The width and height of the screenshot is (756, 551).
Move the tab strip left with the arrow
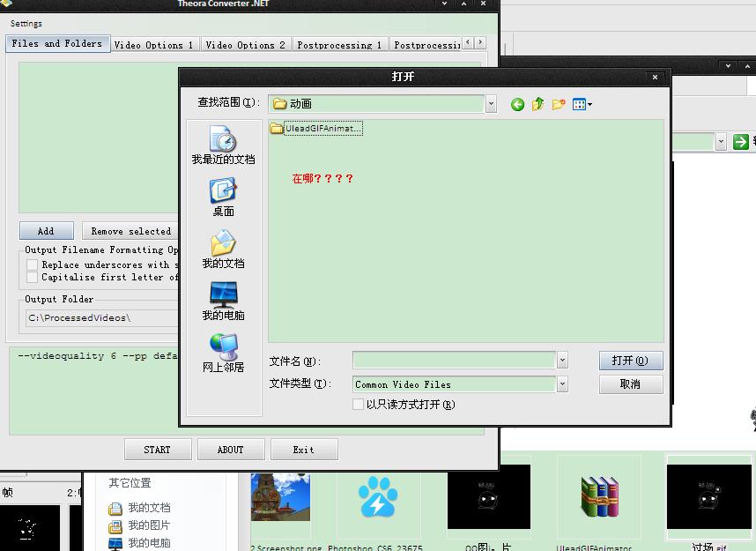click(x=468, y=42)
